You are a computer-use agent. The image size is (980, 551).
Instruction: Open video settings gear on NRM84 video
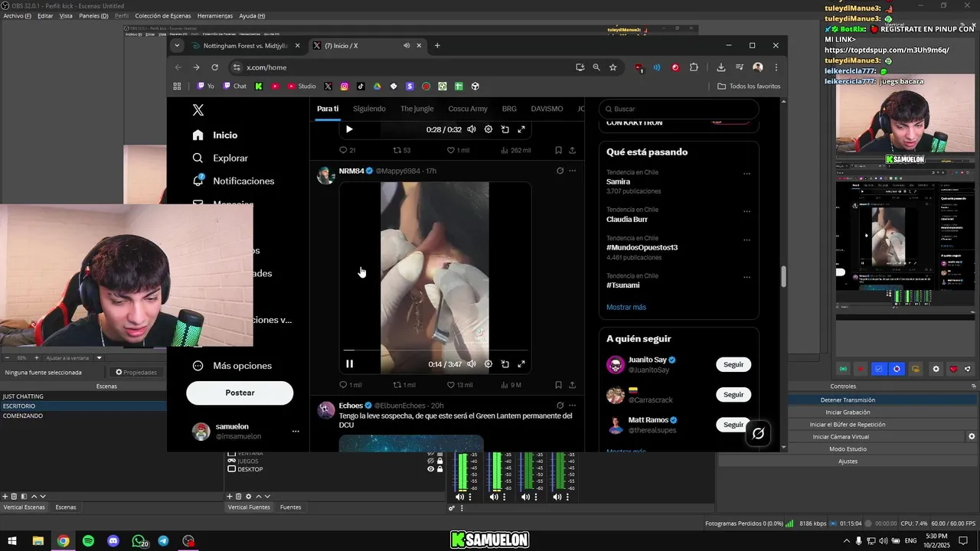(488, 364)
